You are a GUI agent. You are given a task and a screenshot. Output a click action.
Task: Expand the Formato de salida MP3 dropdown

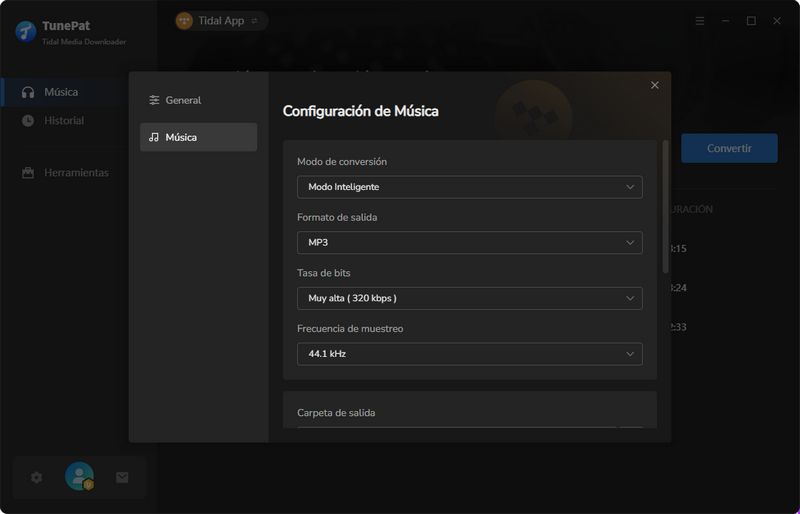pyautogui.click(x=469, y=242)
